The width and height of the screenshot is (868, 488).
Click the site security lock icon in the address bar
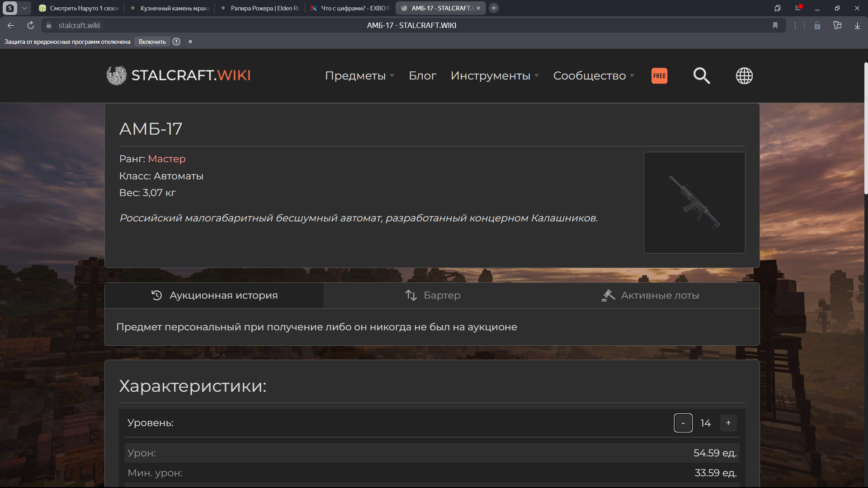click(x=49, y=26)
